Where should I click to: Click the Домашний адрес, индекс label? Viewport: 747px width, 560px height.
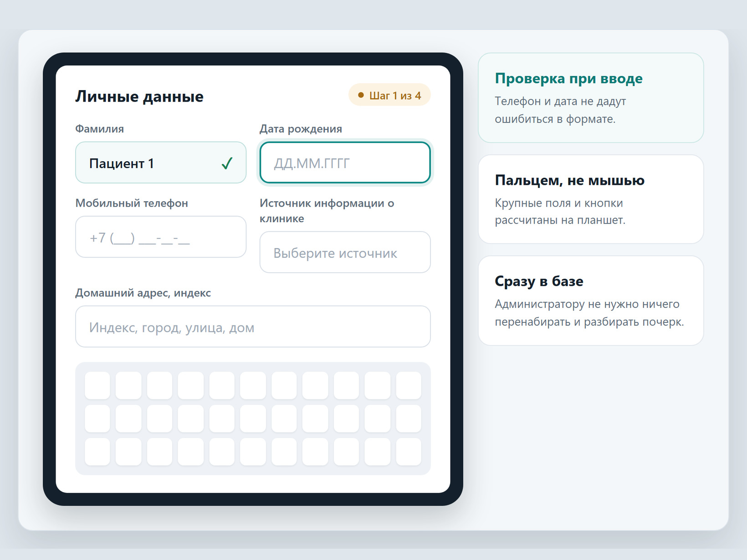tap(143, 293)
